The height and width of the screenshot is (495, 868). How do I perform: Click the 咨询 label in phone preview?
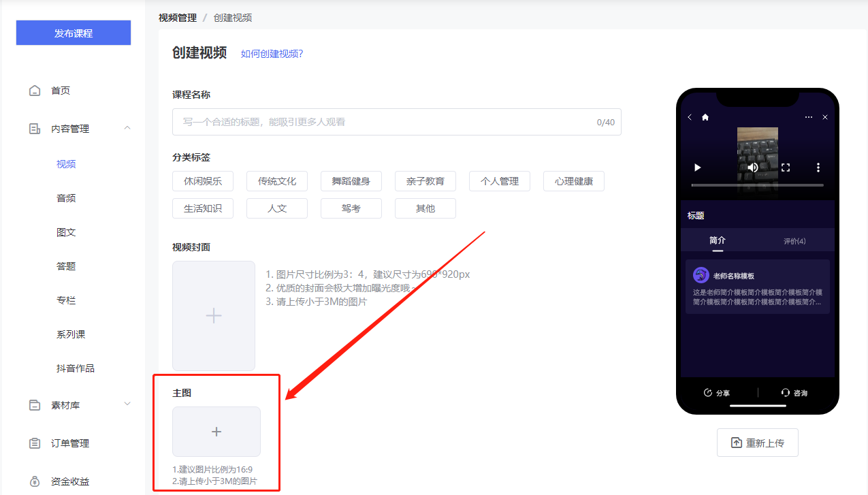[801, 394]
